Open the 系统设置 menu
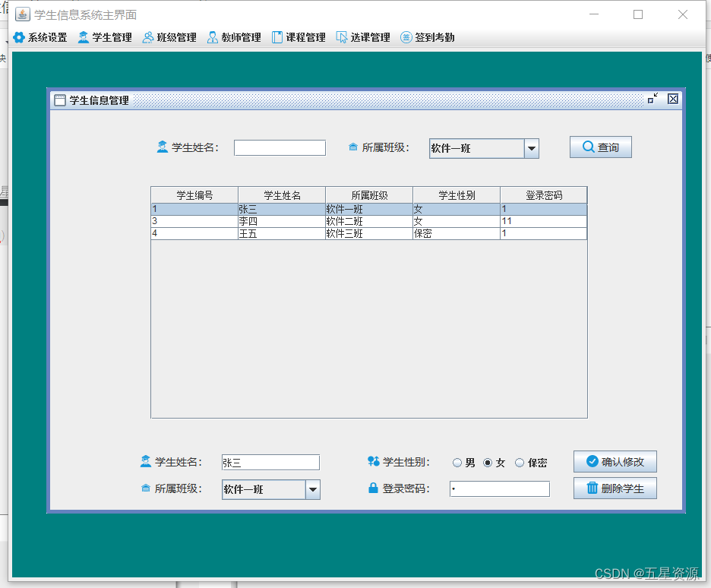This screenshot has width=711, height=588. (40, 37)
